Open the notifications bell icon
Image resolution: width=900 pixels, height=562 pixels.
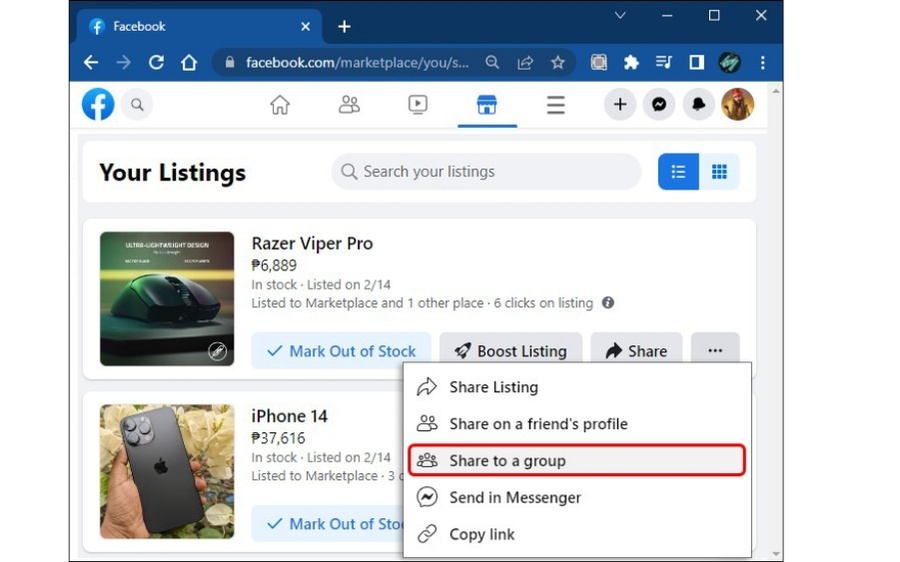(698, 104)
